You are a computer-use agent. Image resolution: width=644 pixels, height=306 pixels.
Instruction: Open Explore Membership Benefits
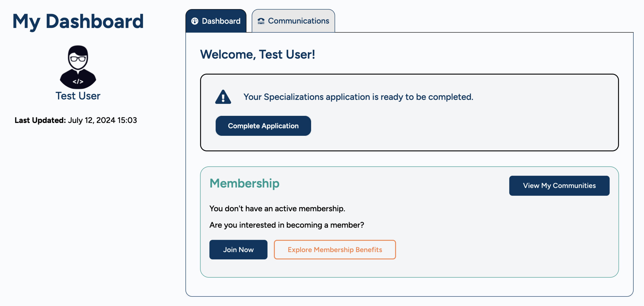click(x=335, y=250)
